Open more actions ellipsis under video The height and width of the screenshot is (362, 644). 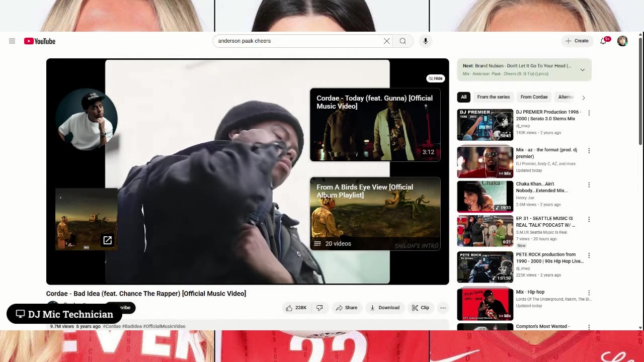(443, 308)
